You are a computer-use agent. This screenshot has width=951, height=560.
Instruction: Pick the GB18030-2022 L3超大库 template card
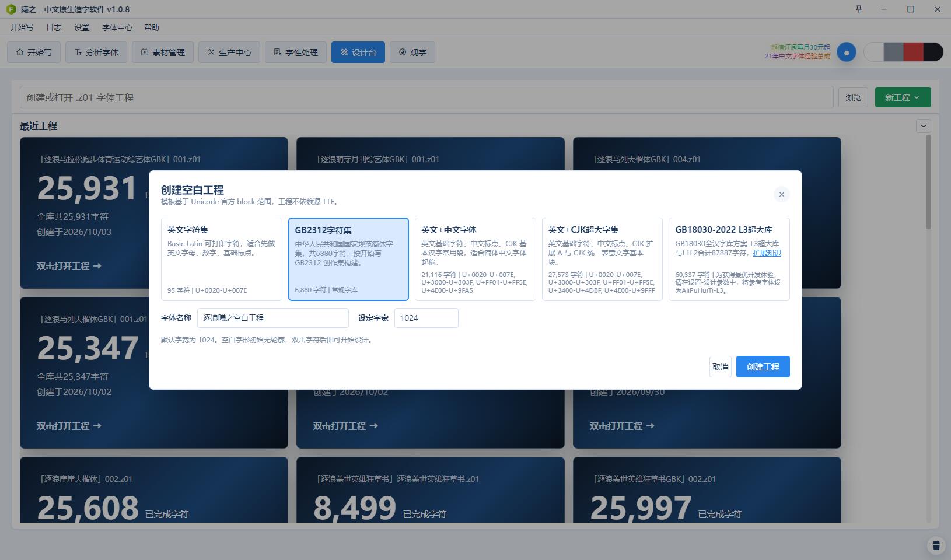[729, 259]
